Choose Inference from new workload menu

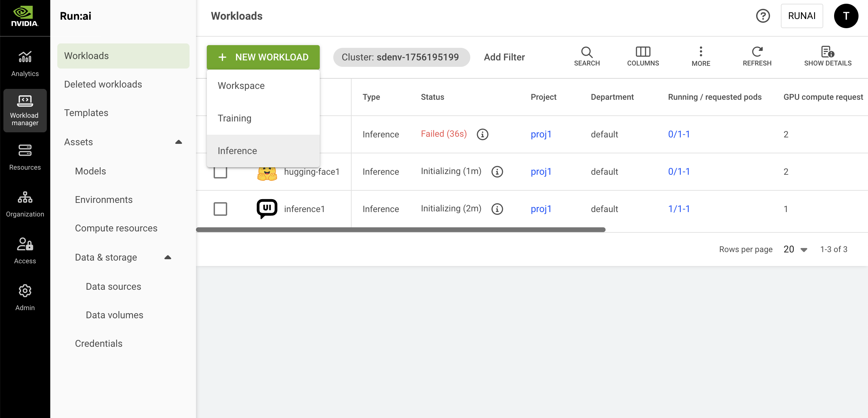237,151
